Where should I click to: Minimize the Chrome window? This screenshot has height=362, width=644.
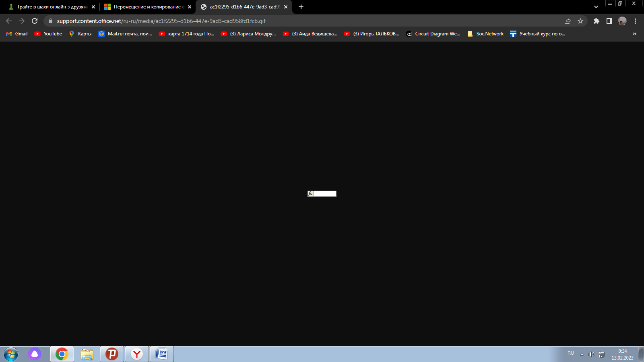tap(610, 4)
